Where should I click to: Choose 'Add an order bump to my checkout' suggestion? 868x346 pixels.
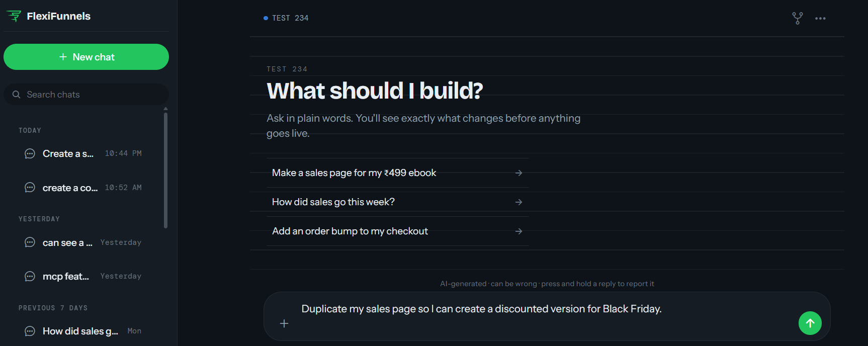(x=398, y=231)
